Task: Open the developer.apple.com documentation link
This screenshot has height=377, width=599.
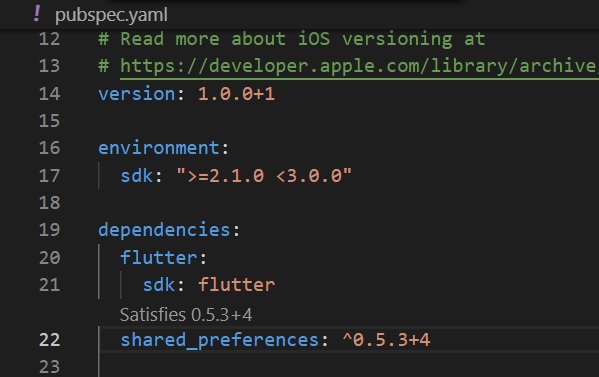Action: [x=359, y=66]
